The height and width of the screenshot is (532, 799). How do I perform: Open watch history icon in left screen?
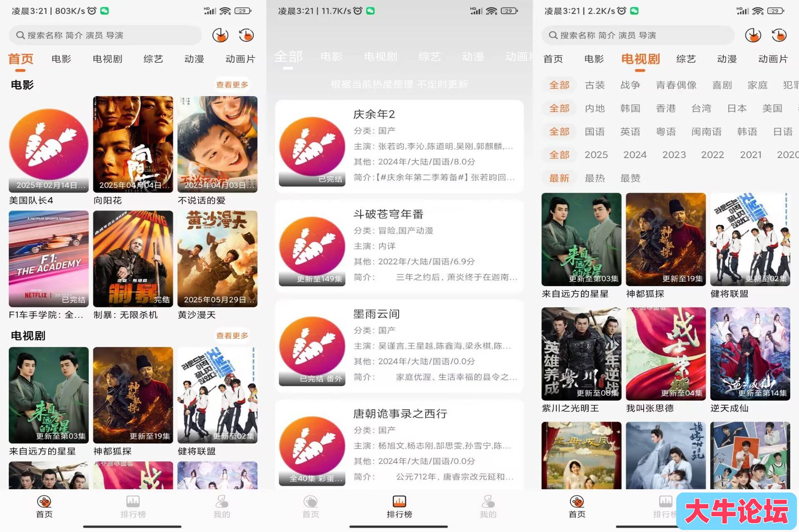tap(246, 35)
